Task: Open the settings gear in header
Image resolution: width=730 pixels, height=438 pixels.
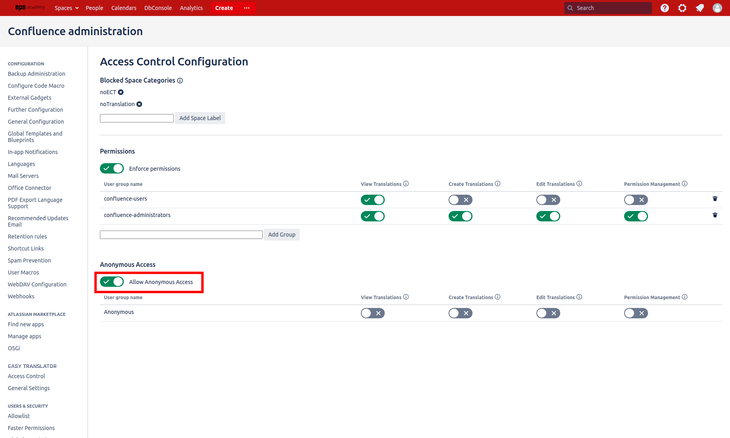Action: pyautogui.click(x=682, y=8)
